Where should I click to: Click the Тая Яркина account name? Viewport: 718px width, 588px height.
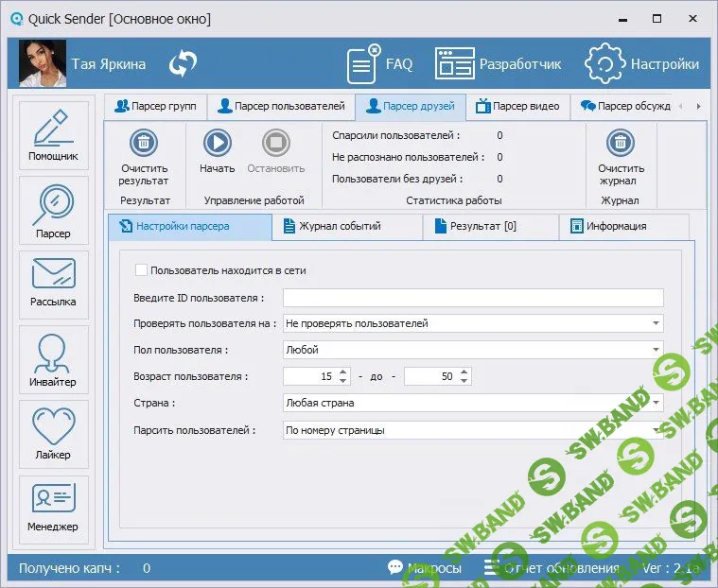click(109, 64)
